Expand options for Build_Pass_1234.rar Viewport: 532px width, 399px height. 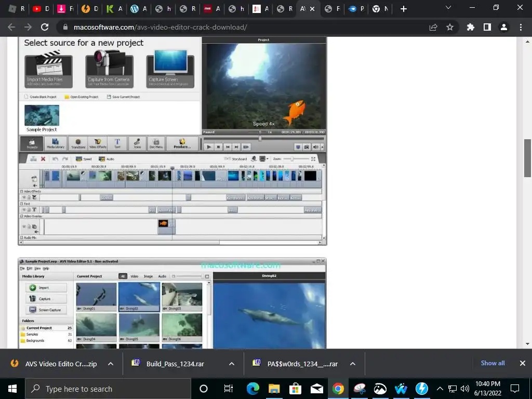[x=232, y=364]
